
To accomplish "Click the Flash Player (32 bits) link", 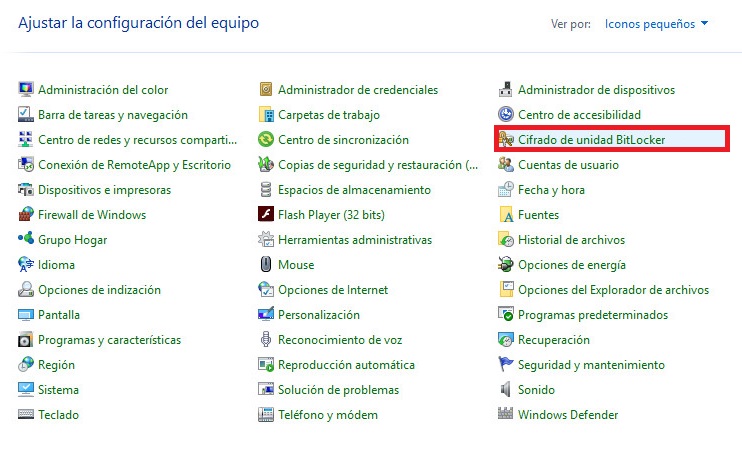I will click(331, 215).
